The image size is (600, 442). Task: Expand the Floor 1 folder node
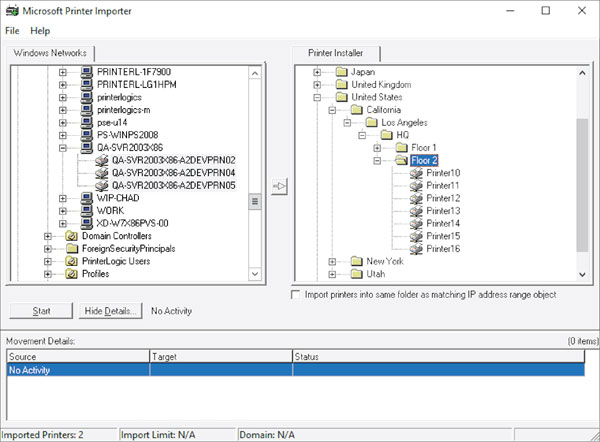pos(377,147)
